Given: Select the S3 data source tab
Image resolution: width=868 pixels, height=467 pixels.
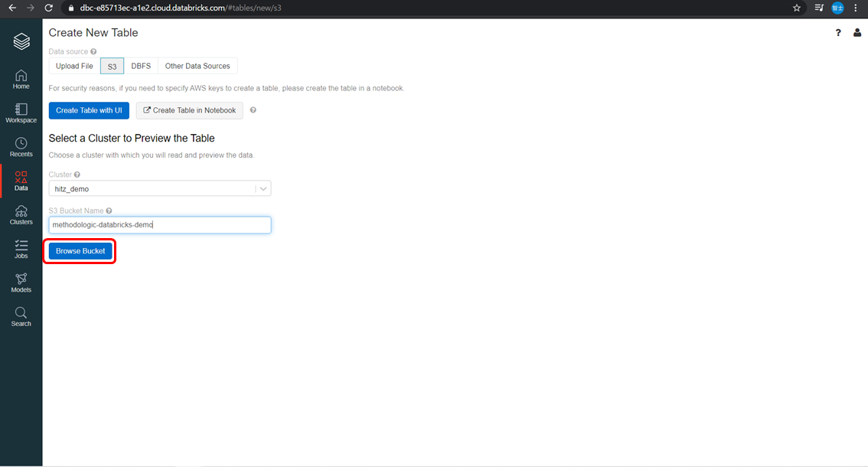Looking at the screenshot, I should click(112, 66).
